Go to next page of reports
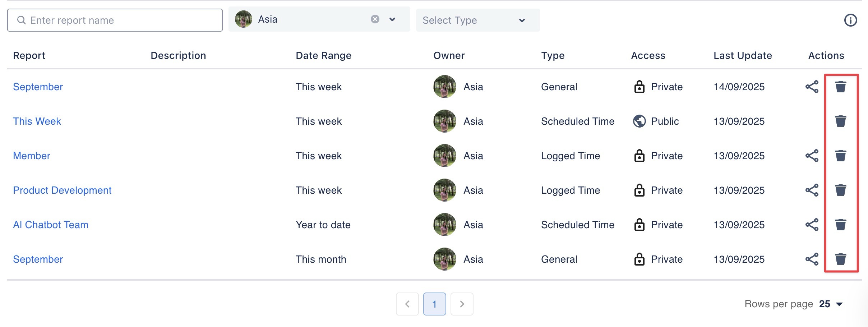868x327 pixels. coord(462,304)
